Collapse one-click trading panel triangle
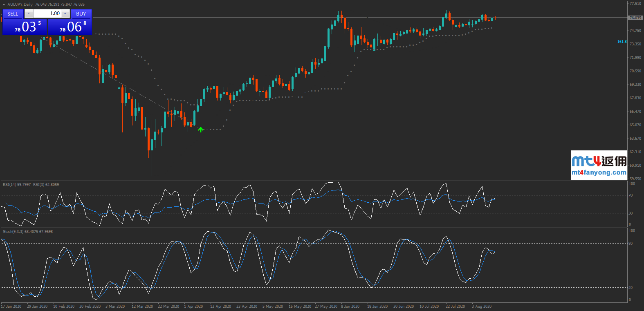The image size is (644, 311). (x=4, y=4)
